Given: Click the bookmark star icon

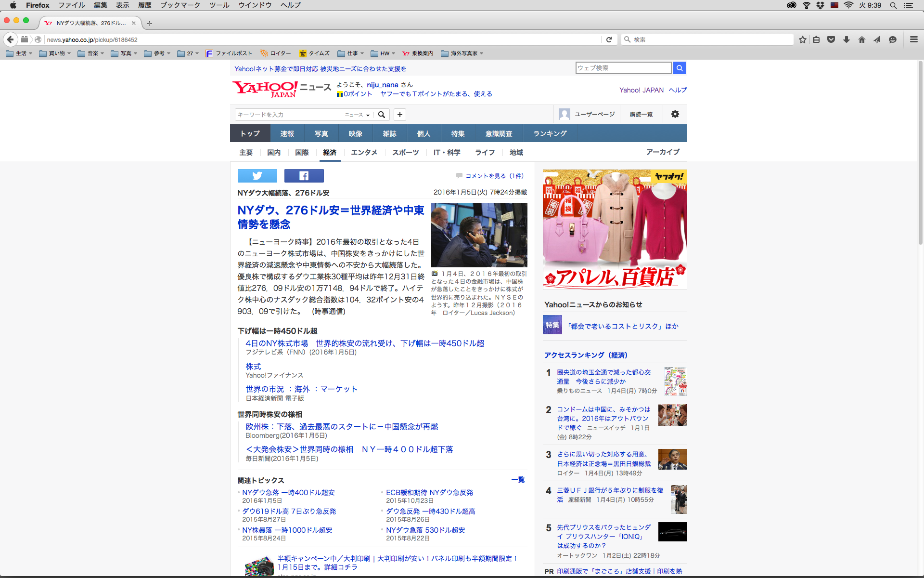Looking at the screenshot, I should 802,39.
